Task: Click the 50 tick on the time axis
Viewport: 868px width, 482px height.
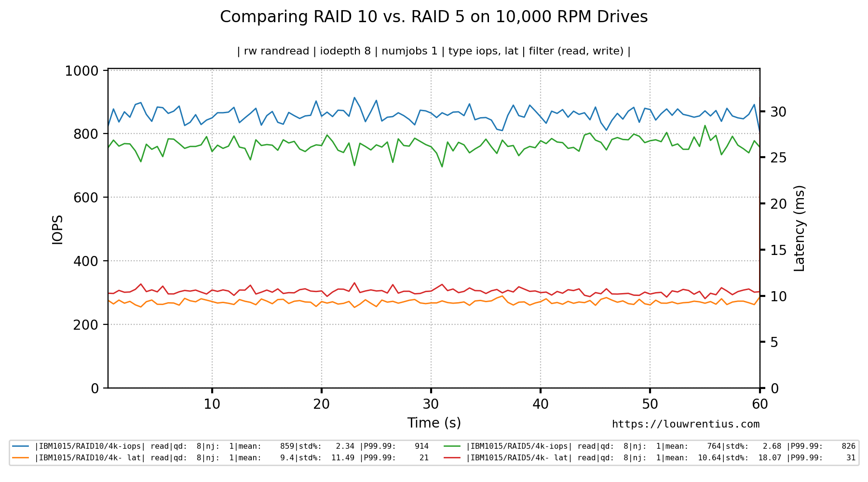Action: coord(650,404)
